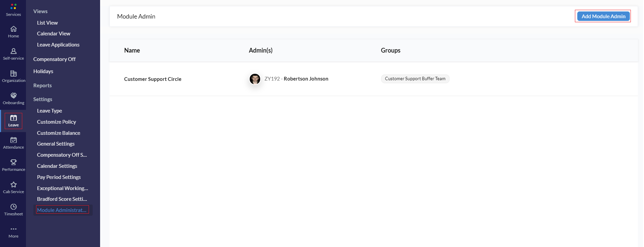Click the Customer Support Buffer Team tag
This screenshot has width=644, height=247.
point(415,79)
